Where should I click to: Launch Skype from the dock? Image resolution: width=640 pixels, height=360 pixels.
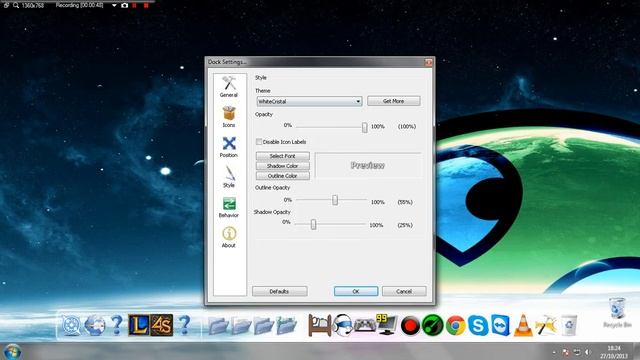point(478,326)
